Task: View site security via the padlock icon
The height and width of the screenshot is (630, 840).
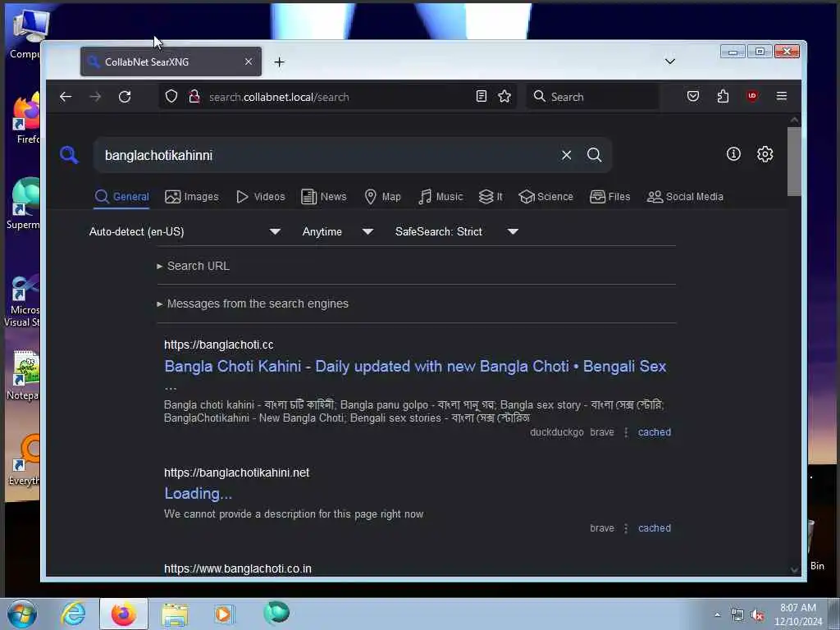Action: [194, 97]
